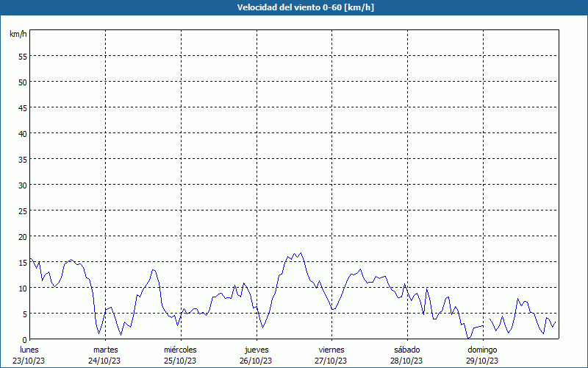Click the 55 y-axis value

23,57
